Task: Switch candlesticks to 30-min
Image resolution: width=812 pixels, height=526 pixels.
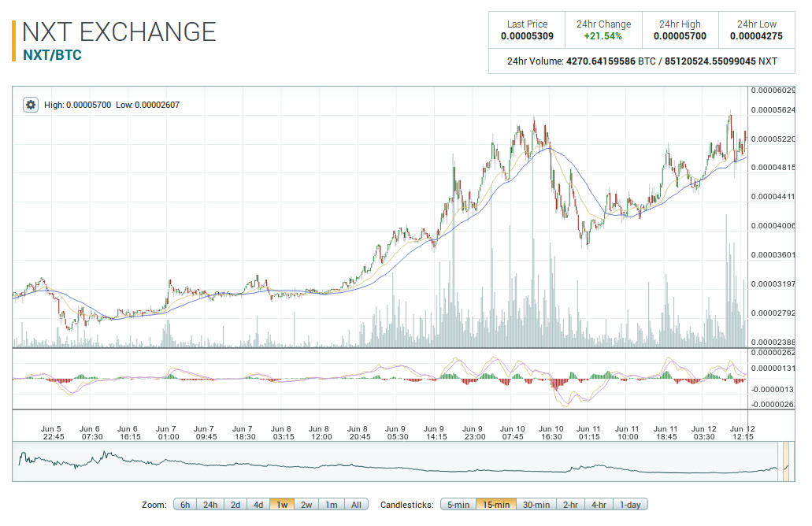Action: pyautogui.click(x=536, y=504)
